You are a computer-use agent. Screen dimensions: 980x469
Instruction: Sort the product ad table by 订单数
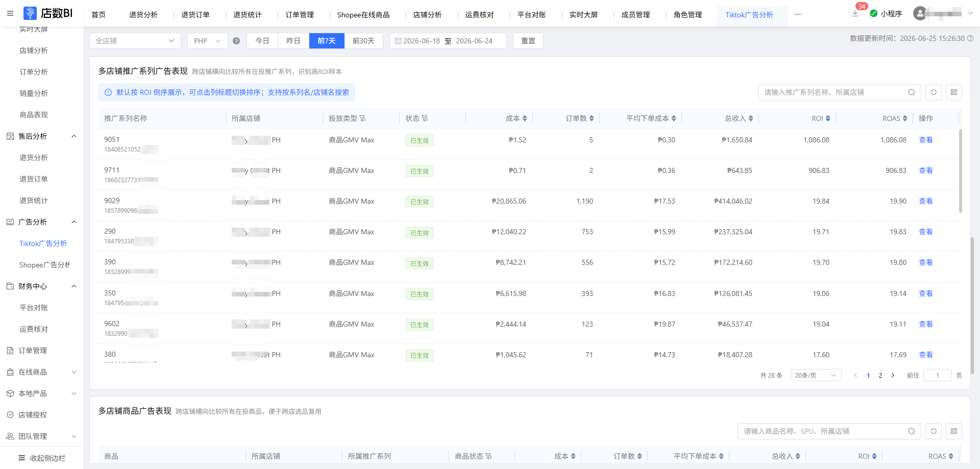640,456
